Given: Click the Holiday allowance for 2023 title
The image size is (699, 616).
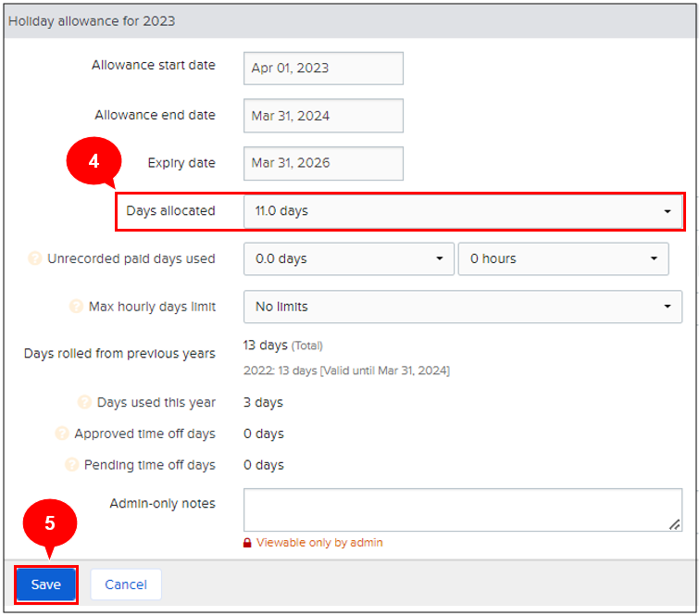Looking at the screenshot, I should tap(92, 20).
